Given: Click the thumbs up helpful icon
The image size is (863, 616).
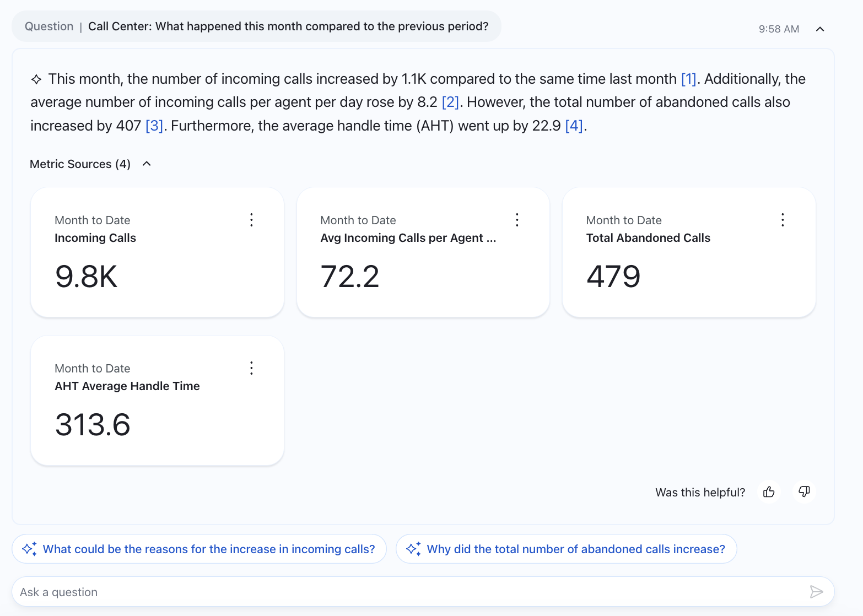Looking at the screenshot, I should tap(769, 492).
